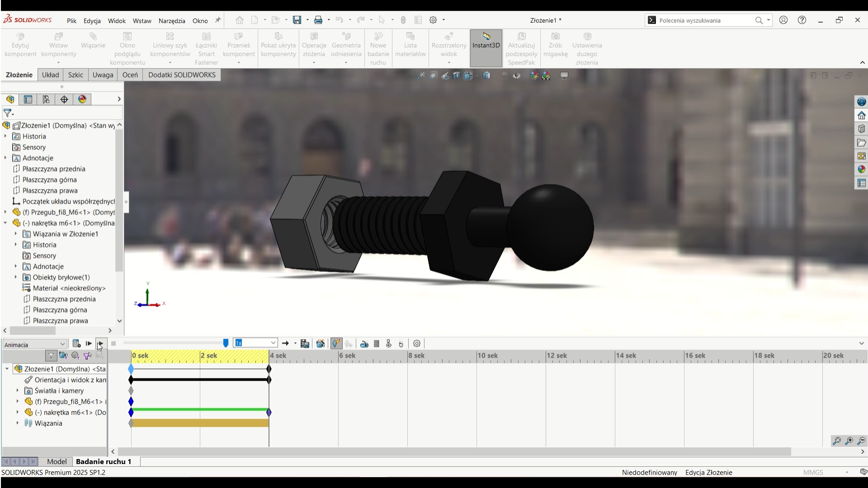Image resolution: width=868 pixels, height=488 pixels.
Task: Click the playback position slider handle
Action: point(226,343)
